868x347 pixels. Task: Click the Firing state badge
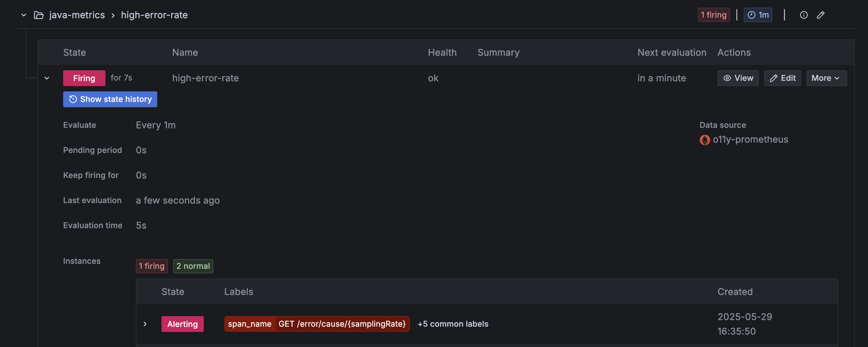84,78
